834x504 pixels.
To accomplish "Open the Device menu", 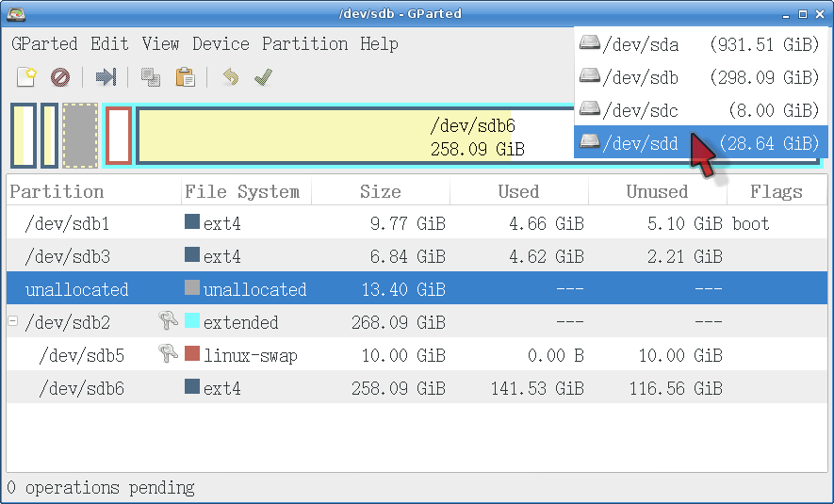I will pos(221,44).
